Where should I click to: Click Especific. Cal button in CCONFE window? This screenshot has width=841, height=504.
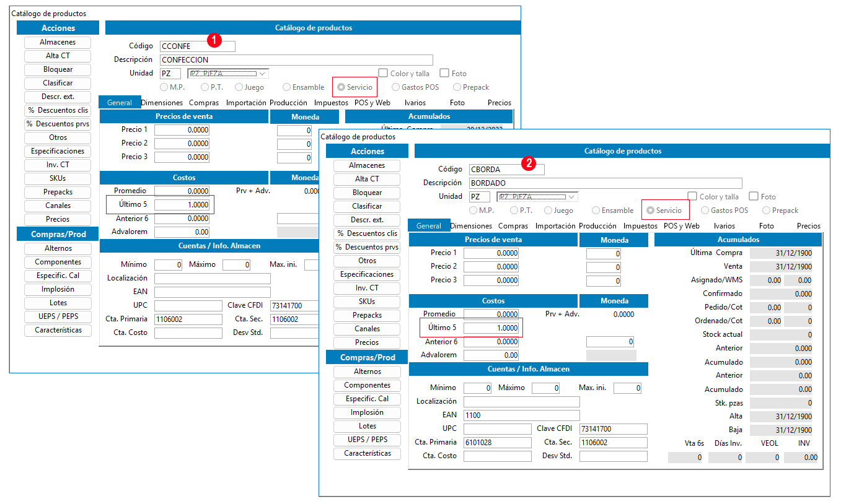[x=58, y=276]
